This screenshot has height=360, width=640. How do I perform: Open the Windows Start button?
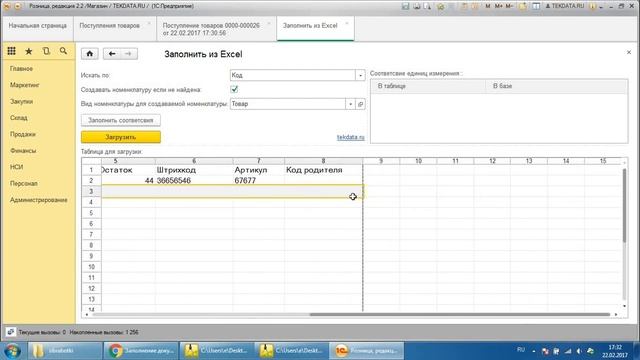point(12,351)
